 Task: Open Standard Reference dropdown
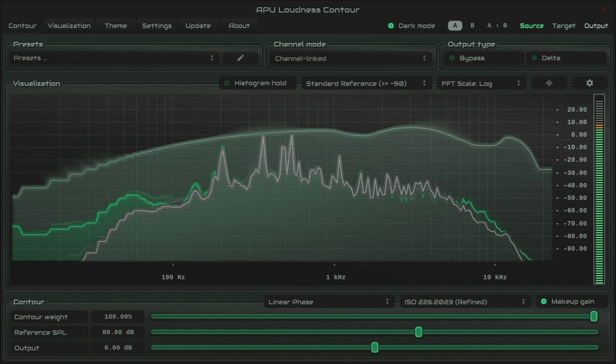365,84
